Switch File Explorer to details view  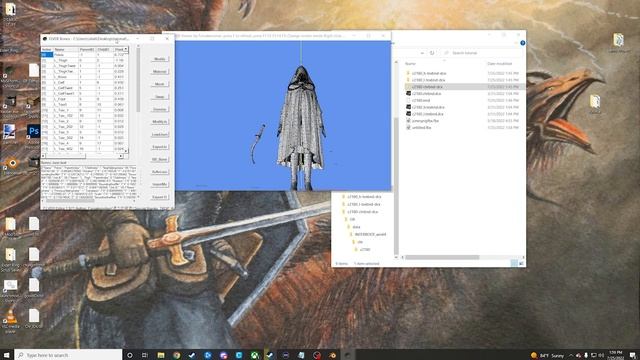(x=514, y=264)
